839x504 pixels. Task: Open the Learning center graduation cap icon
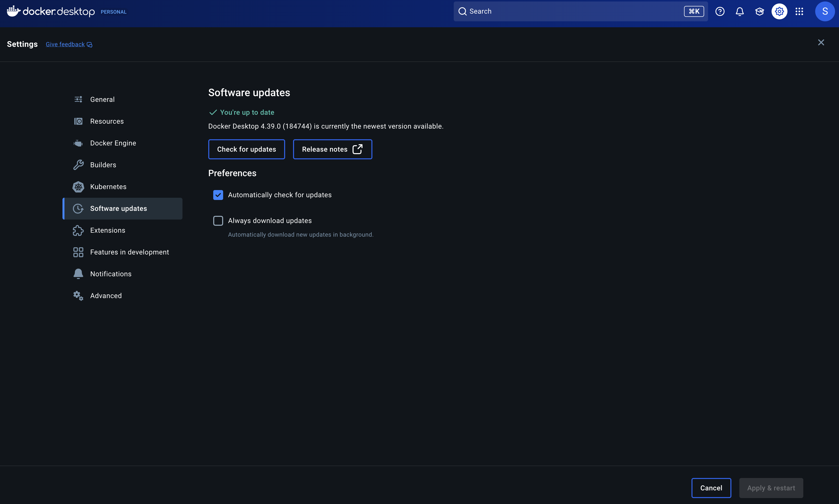[759, 12]
